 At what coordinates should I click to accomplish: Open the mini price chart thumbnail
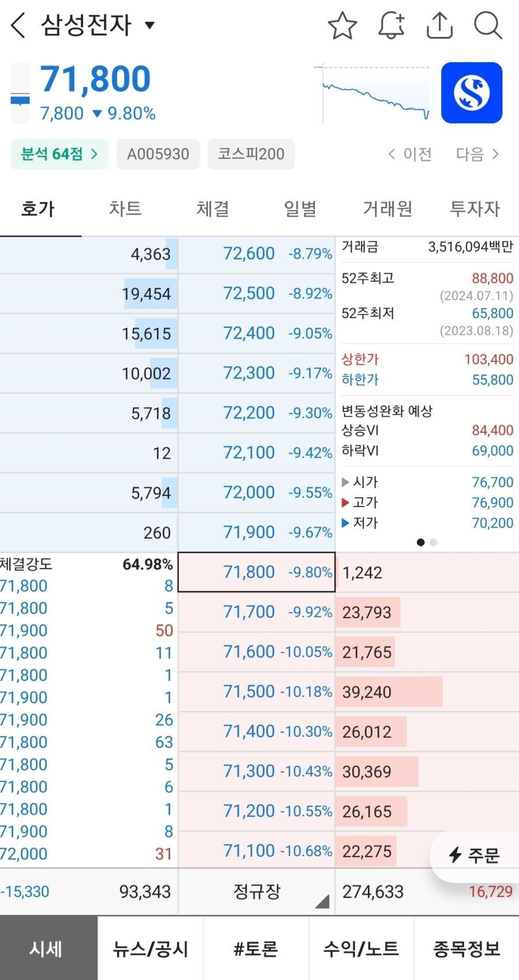coord(375,93)
